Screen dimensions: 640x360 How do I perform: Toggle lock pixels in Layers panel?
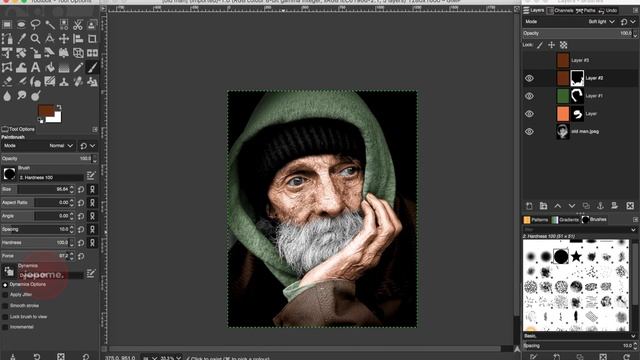[540, 45]
